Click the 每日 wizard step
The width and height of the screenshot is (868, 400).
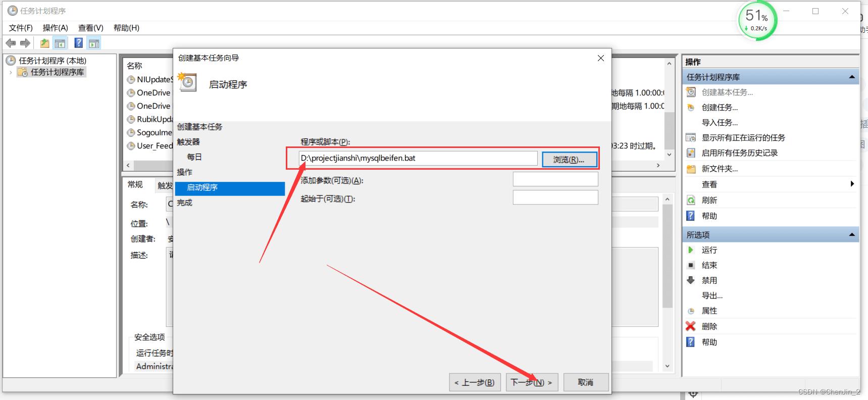[194, 157]
